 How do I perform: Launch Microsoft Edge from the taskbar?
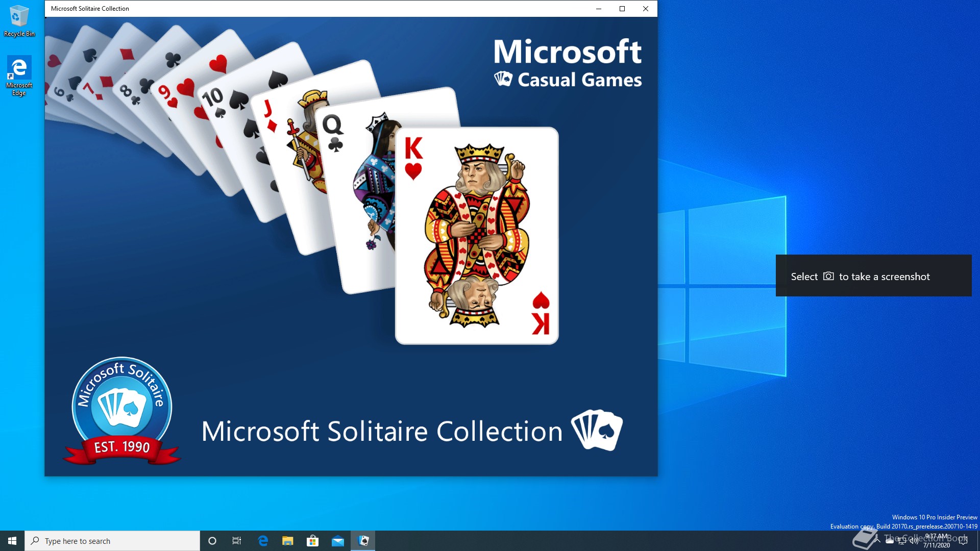[x=263, y=541]
